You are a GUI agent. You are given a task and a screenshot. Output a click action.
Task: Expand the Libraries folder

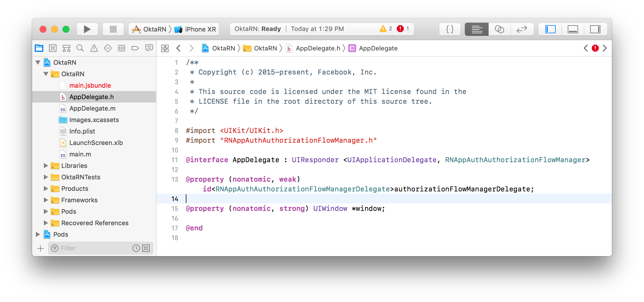click(46, 166)
